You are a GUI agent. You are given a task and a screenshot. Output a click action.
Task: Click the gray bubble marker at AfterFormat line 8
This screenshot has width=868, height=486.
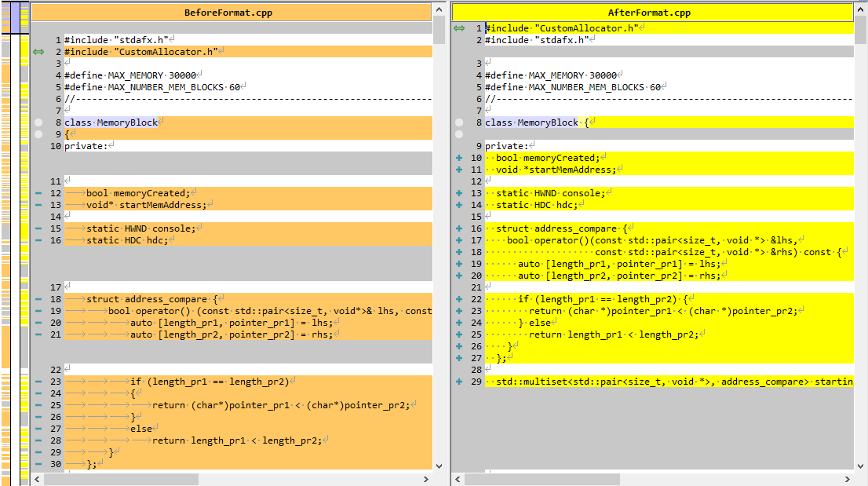point(459,122)
